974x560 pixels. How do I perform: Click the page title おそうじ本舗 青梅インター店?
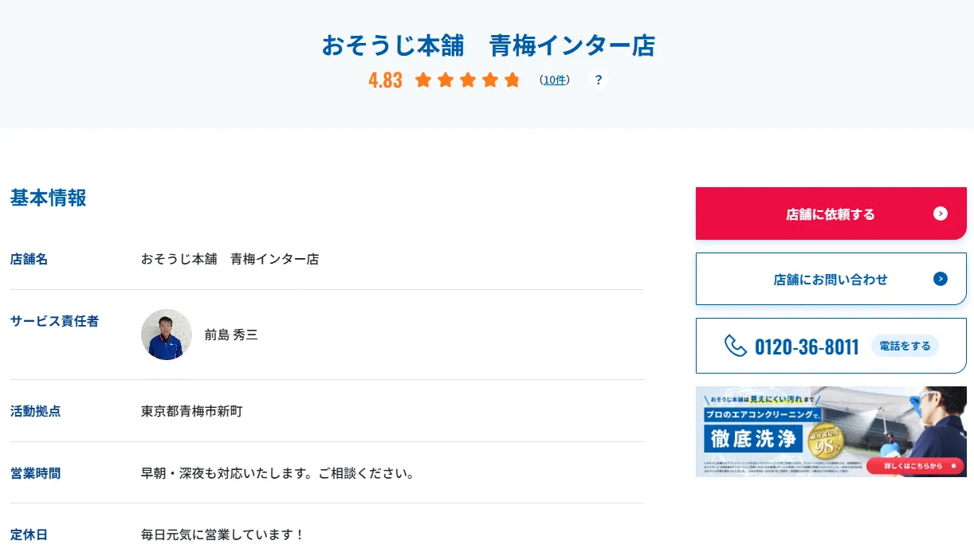click(x=488, y=45)
